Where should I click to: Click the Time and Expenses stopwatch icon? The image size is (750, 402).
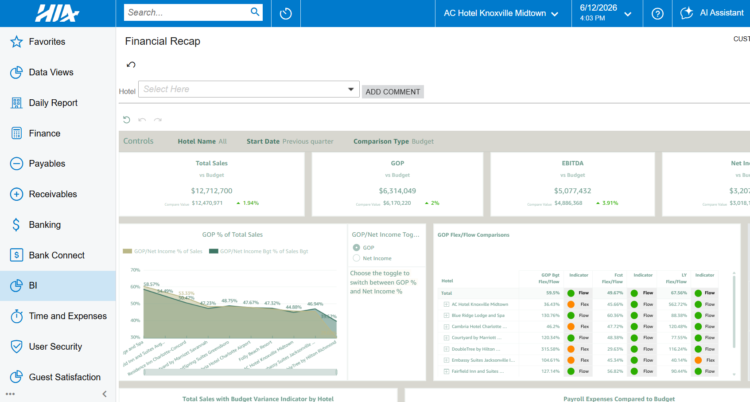click(16, 316)
